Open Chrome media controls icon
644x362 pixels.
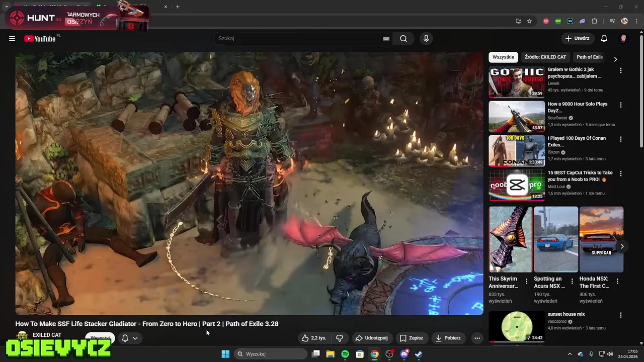coord(612,21)
